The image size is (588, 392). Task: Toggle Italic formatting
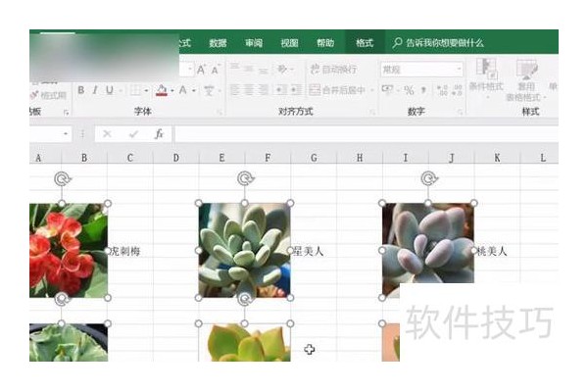[95, 90]
